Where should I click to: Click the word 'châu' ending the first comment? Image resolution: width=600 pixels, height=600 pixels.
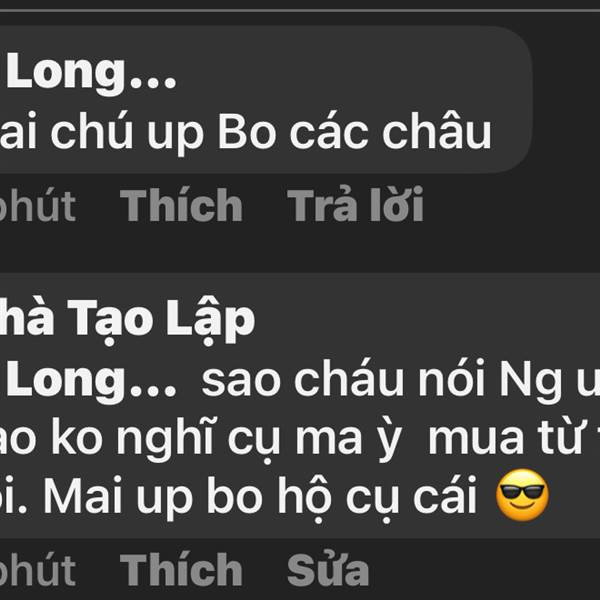(x=437, y=130)
